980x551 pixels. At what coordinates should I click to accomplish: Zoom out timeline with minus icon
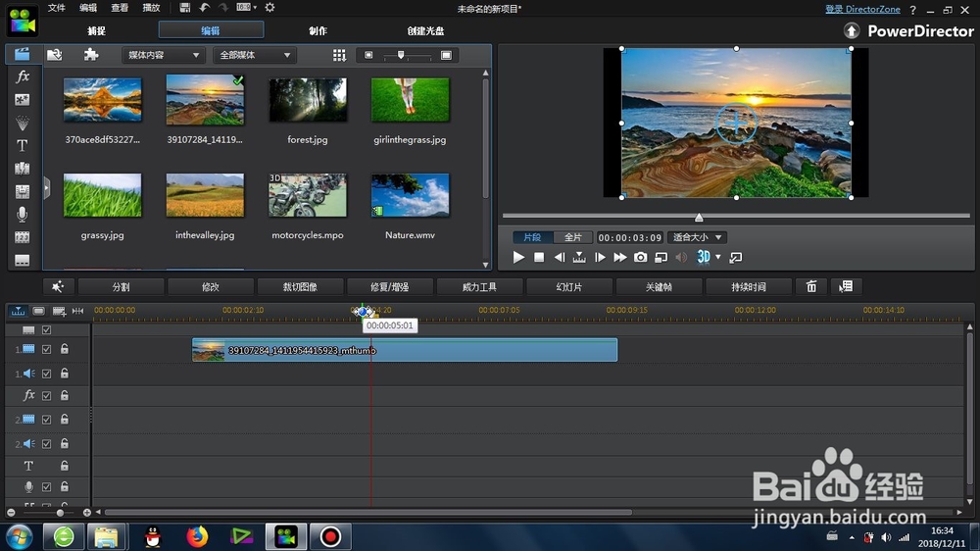11,512
